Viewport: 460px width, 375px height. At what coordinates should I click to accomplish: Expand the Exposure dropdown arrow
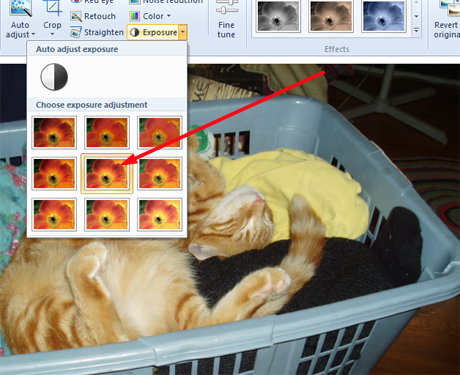183,32
